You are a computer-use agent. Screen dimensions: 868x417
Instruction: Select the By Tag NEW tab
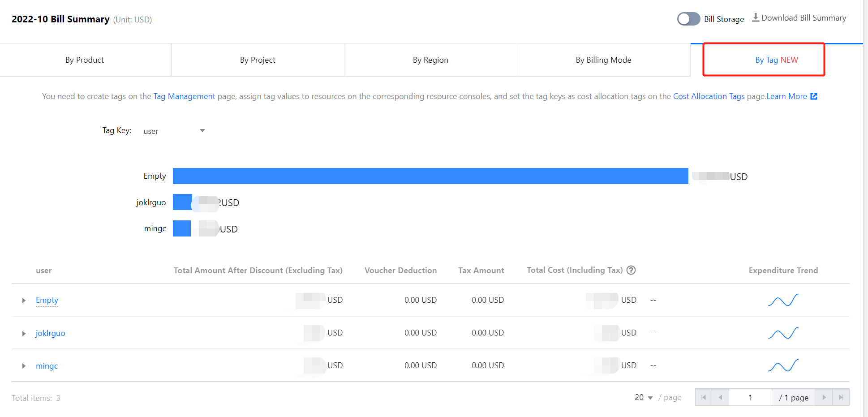coord(777,60)
